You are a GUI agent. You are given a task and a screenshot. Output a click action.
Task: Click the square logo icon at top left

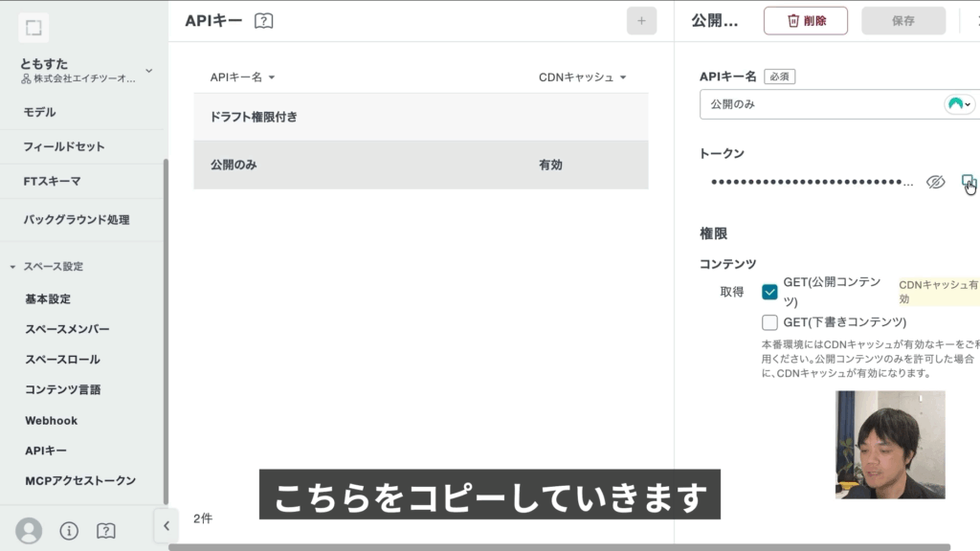(33, 29)
